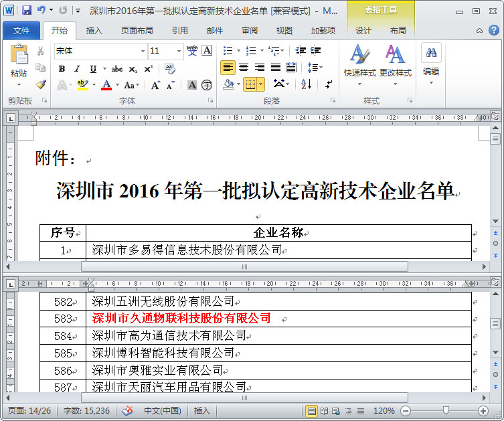Expand the font size dropdown showing 11
The width and height of the screenshot is (504, 421).
pos(179,51)
